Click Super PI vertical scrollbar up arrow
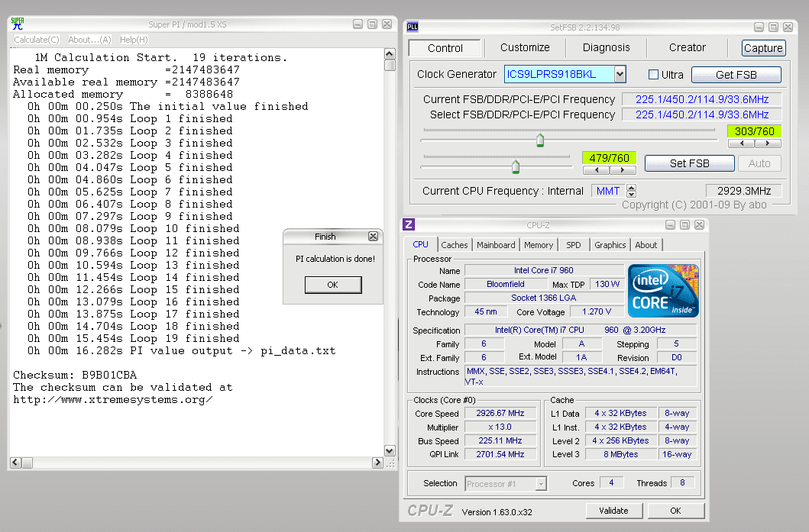This screenshot has height=532, width=809. pyautogui.click(x=390, y=53)
